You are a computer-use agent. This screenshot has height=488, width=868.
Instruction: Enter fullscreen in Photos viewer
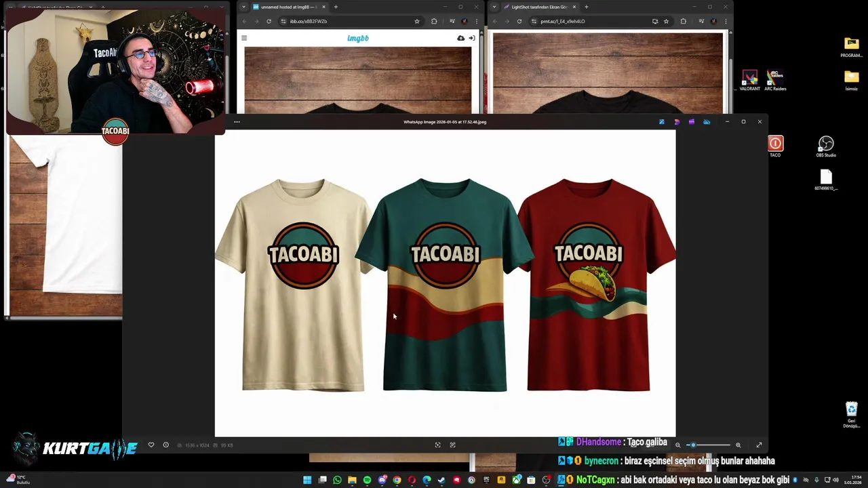click(x=759, y=445)
